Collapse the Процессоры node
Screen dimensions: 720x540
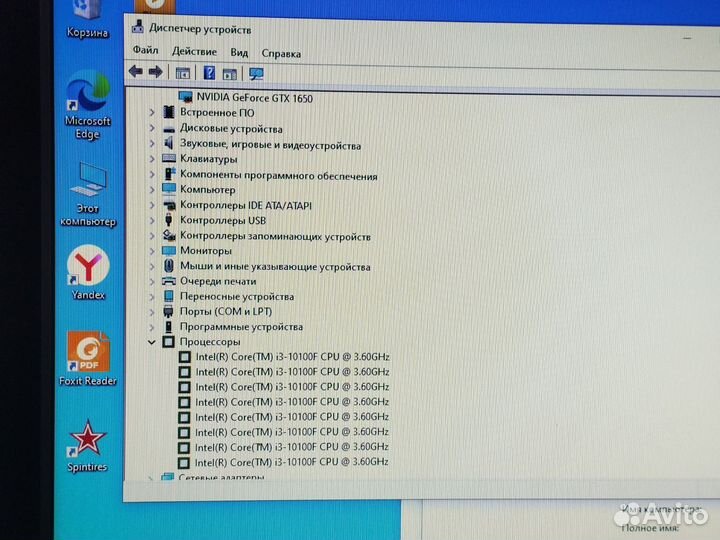pyautogui.click(x=152, y=342)
